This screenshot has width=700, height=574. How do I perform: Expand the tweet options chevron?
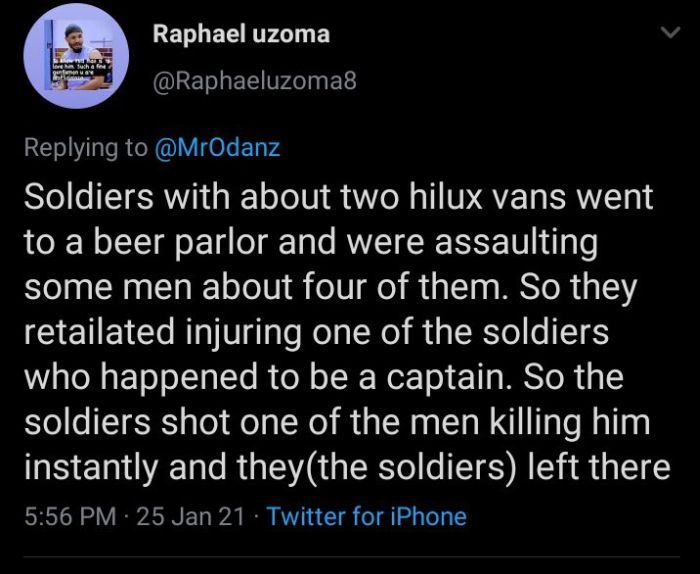click(665, 35)
